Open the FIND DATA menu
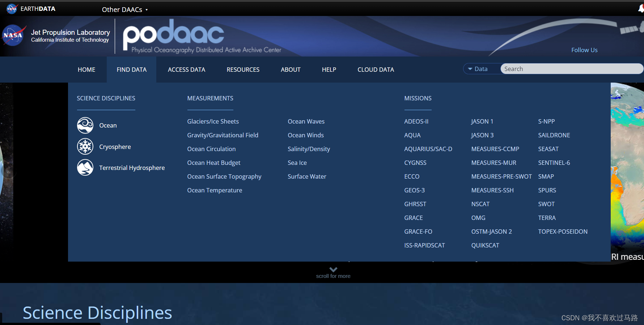The width and height of the screenshot is (644, 325). [132, 70]
